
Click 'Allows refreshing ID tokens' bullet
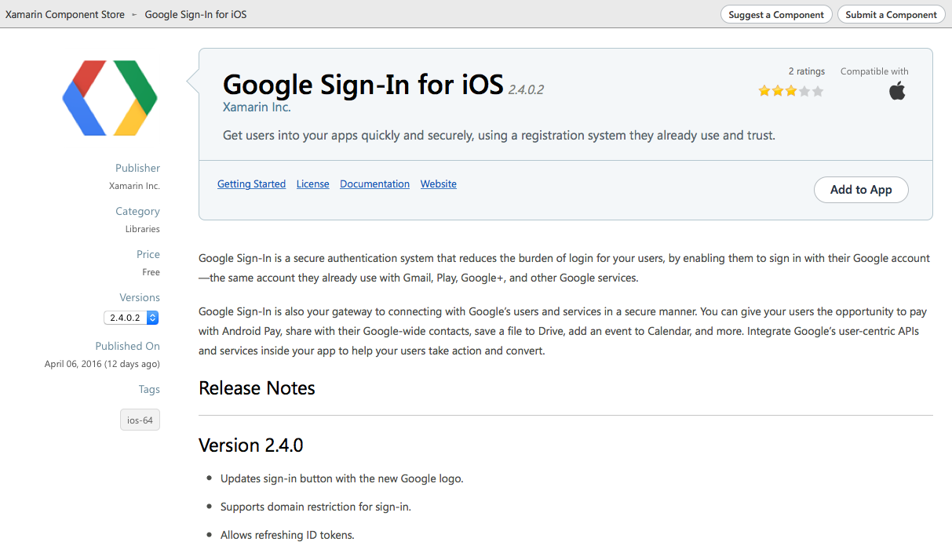coord(287,535)
